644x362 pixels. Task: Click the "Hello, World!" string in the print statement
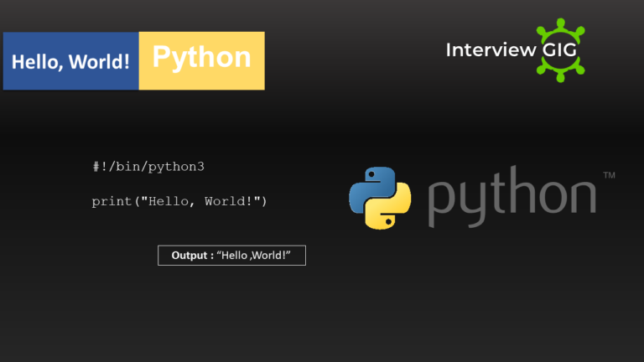point(199,202)
